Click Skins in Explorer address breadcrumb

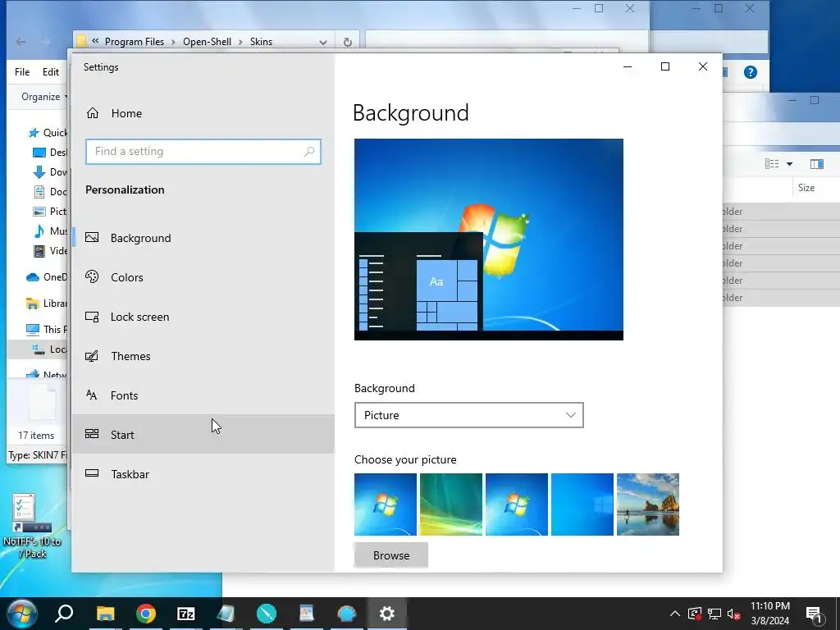261,42
